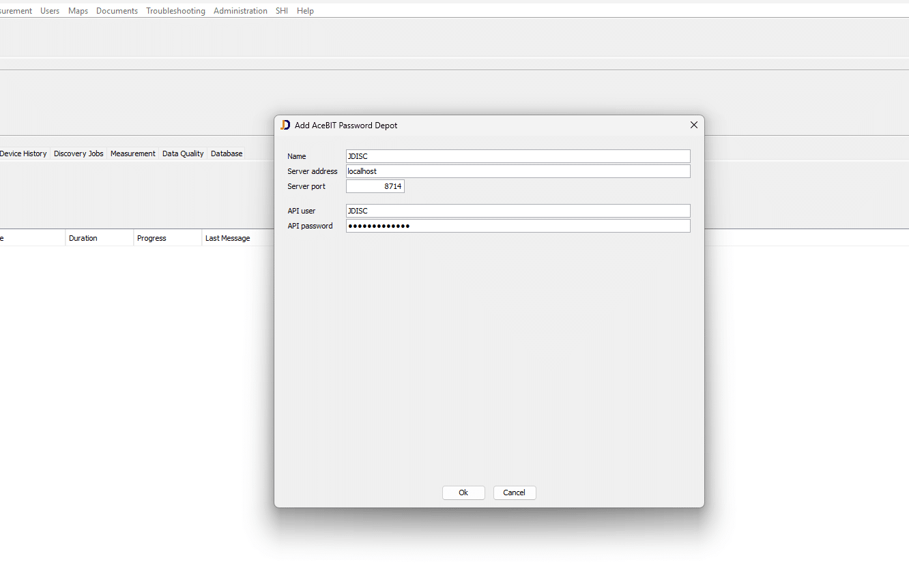Open the Users menu
Screen dimensions: 909x588
click(x=50, y=11)
